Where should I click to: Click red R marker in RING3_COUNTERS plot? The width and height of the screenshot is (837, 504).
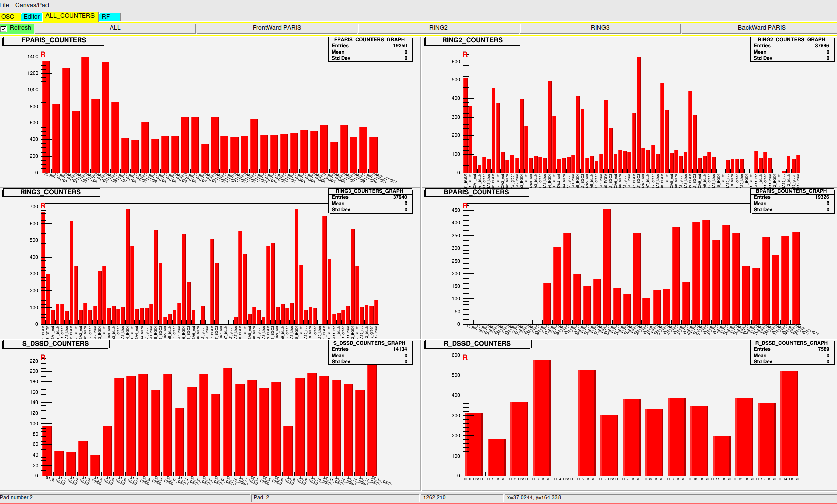43,206
